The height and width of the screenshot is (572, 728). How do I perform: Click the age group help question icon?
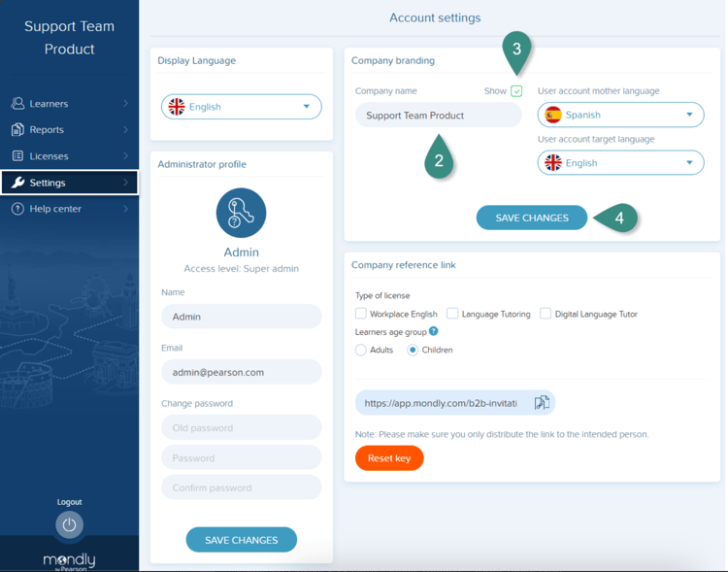pos(434,331)
